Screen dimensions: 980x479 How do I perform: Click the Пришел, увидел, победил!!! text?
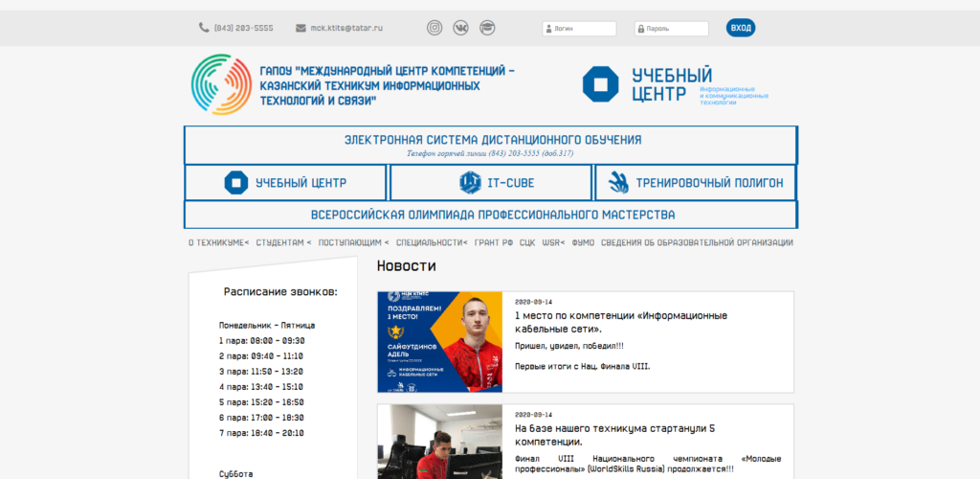pos(569,346)
